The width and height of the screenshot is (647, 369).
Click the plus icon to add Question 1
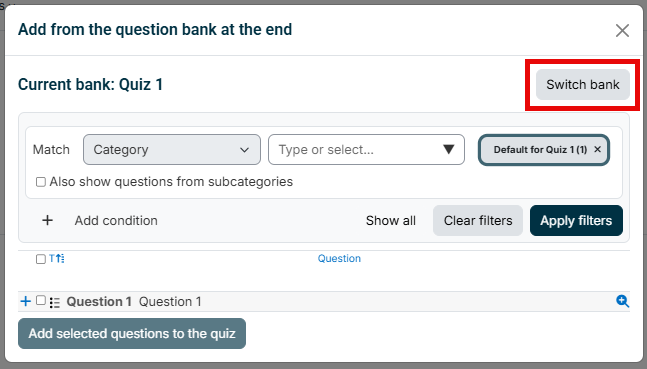click(x=26, y=301)
